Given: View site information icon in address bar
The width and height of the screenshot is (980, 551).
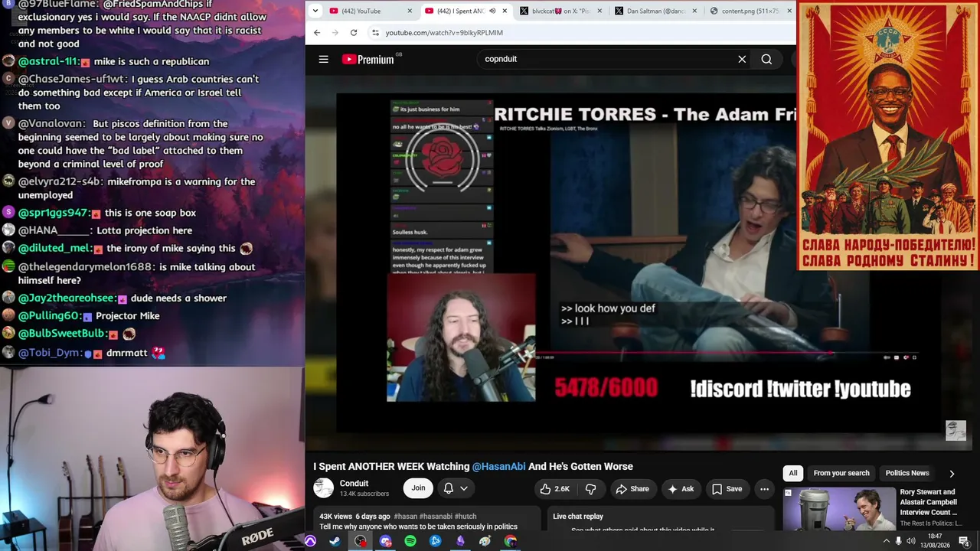Looking at the screenshot, I should [x=374, y=33].
